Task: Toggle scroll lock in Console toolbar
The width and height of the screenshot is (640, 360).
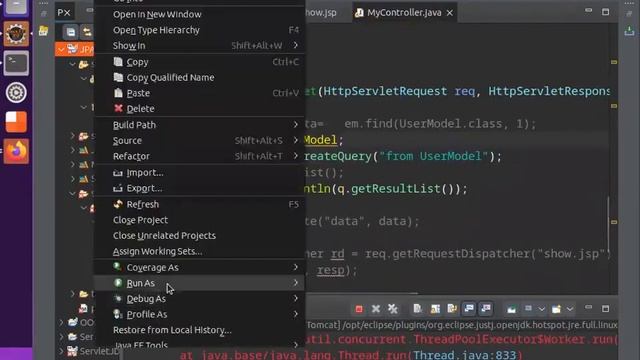Action: pos(435,309)
